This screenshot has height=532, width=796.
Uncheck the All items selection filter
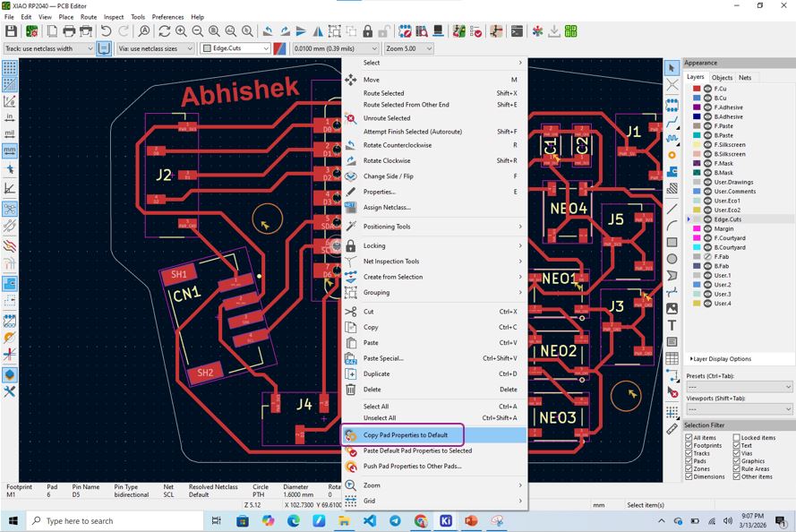[689, 438]
